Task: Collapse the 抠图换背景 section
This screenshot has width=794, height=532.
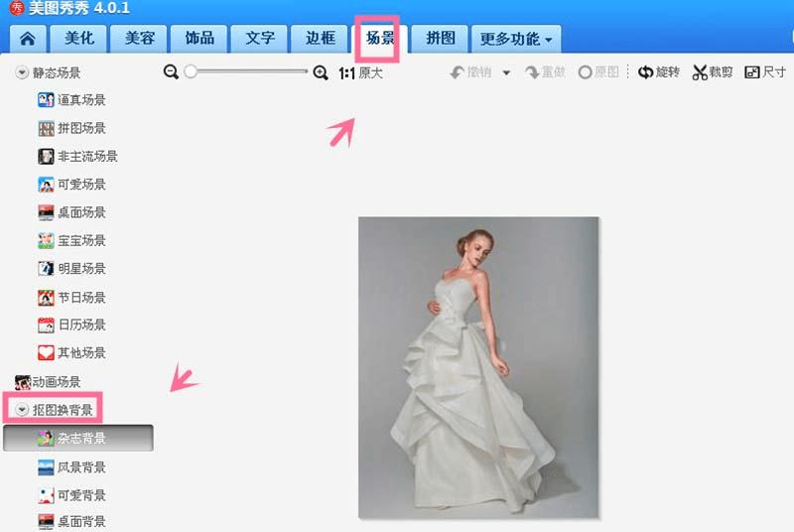Action: (22, 409)
